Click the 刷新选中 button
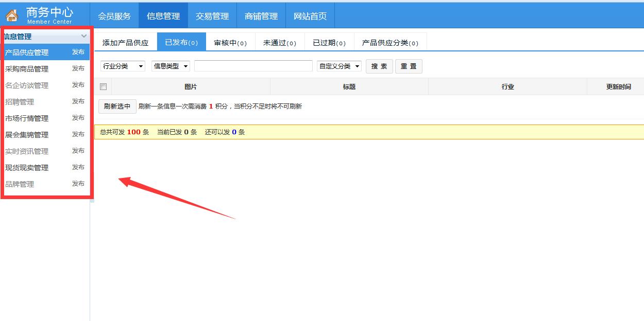Screen dimensions: 644x321 (x=117, y=106)
